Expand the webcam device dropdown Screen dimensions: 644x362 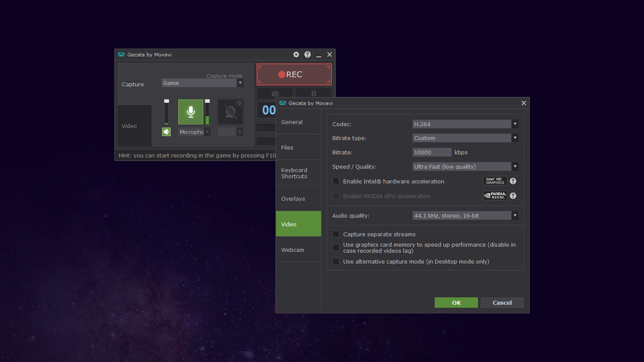pos(230,132)
